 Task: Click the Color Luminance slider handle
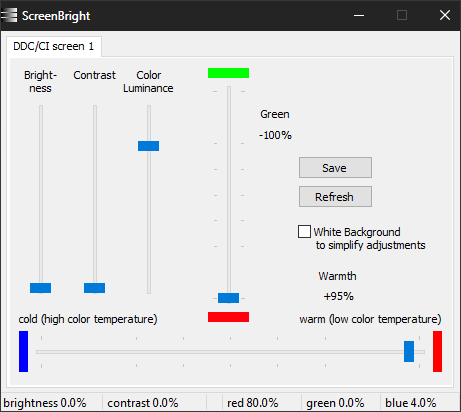[x=148, y=146]
